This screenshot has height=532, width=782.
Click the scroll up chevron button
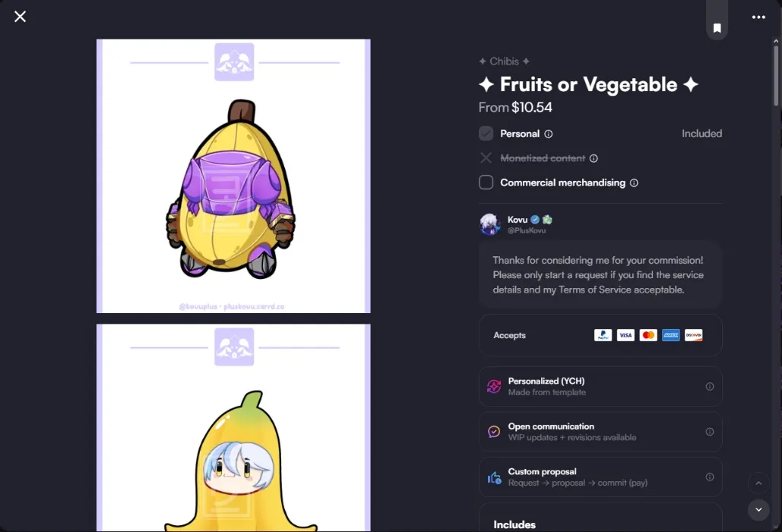pyautogui.click(x=758, y=483)
